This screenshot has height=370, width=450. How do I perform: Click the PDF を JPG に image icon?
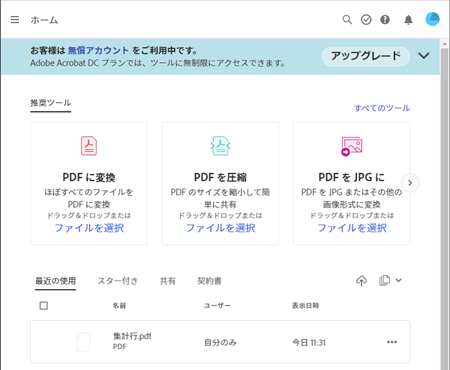(351, 146)
